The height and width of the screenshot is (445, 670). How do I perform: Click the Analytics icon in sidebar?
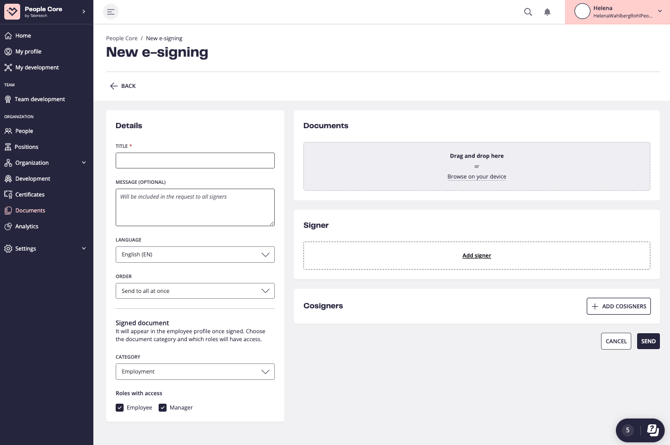coord(8,226)
